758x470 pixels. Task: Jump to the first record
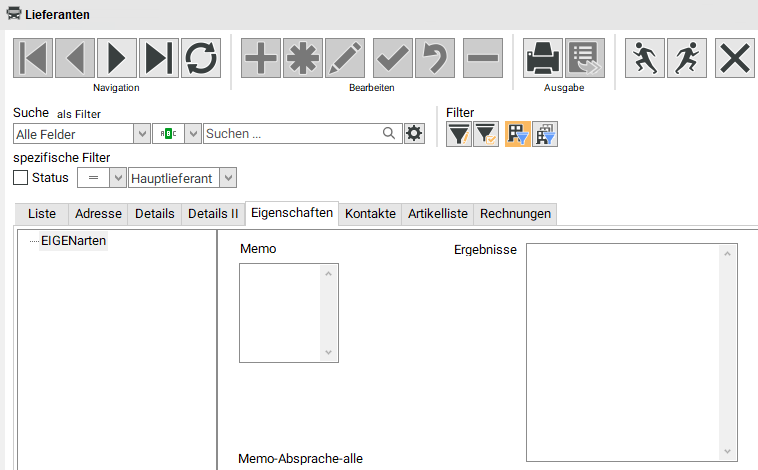[33, 58]
